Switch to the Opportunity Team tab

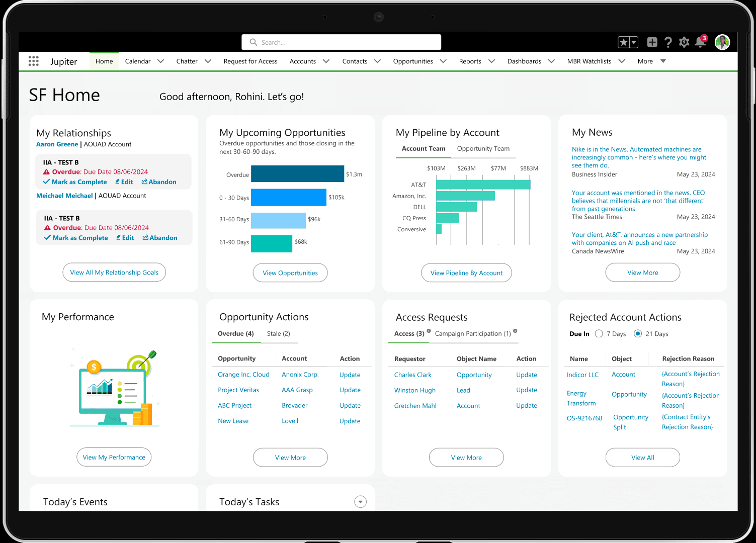(483, 149)
